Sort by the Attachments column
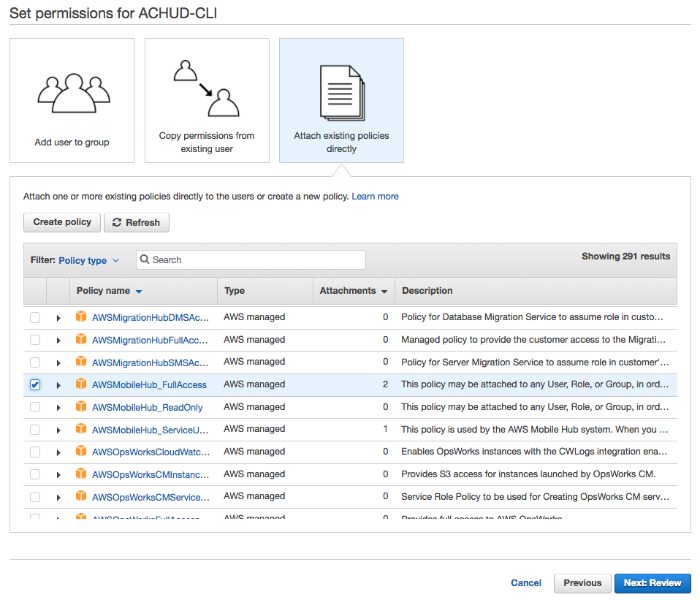Viewport: 700px width, 600px height. 353,291
